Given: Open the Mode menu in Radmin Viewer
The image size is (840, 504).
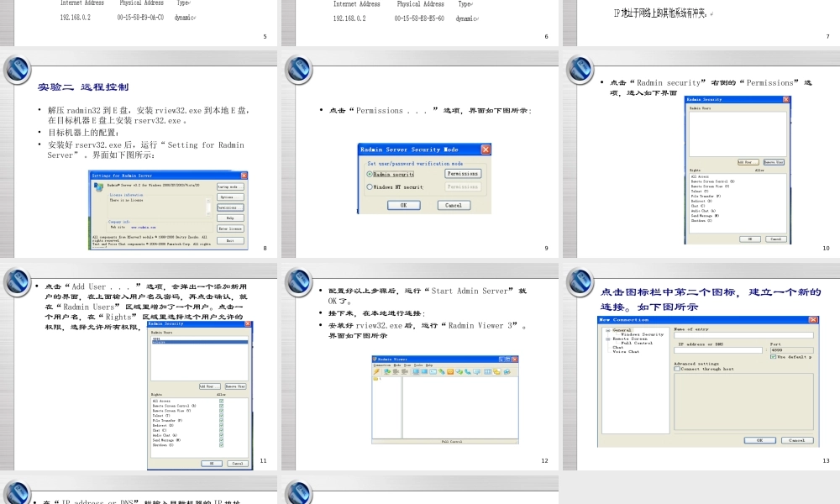Looking at the screenshot, I should click(x=398, y=365).
